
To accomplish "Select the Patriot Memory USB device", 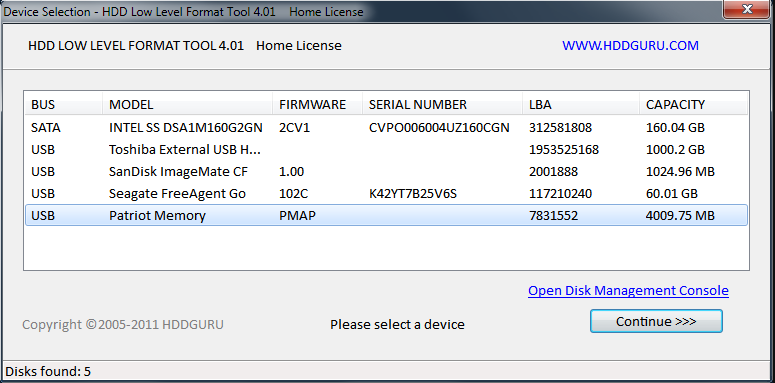I will coord(386,215).
